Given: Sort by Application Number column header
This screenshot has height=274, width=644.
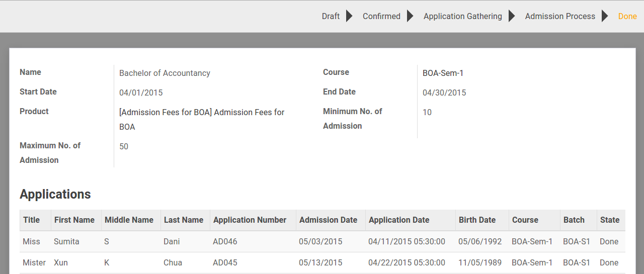Looking at the screenshot, I should (253, 220).
